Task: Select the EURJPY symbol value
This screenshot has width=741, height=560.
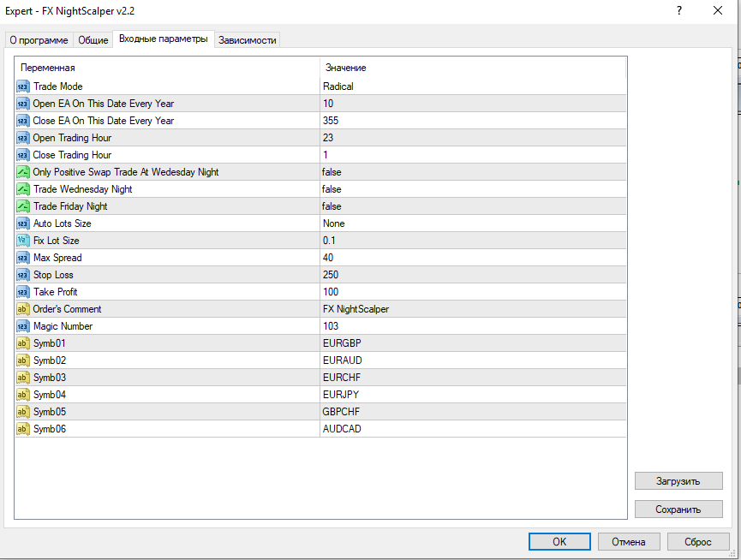Action: [473, 395]
